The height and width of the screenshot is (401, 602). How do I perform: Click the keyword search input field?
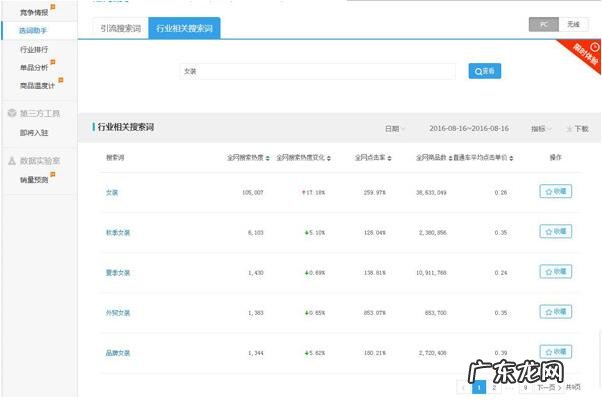click(x=318, y=71)
